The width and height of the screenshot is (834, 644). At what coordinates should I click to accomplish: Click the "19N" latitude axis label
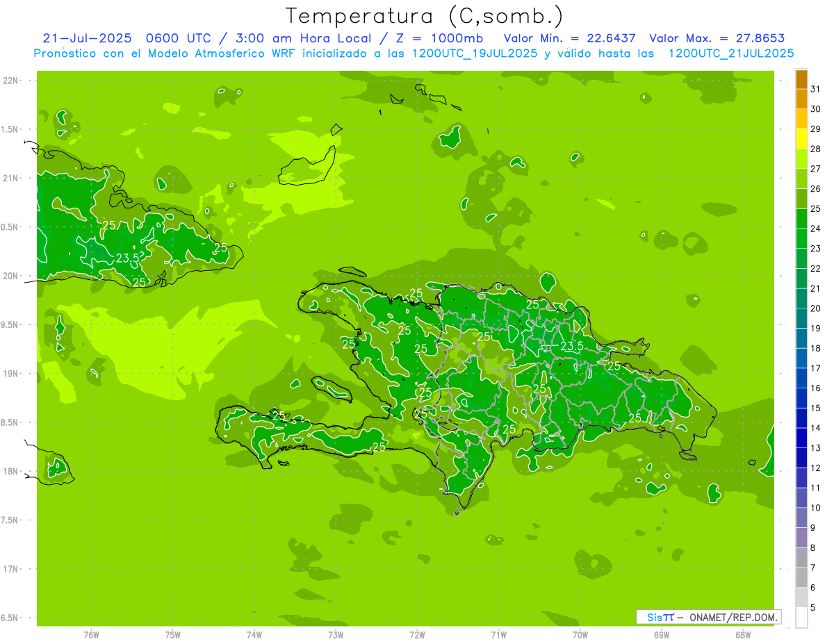coord(11,374)
